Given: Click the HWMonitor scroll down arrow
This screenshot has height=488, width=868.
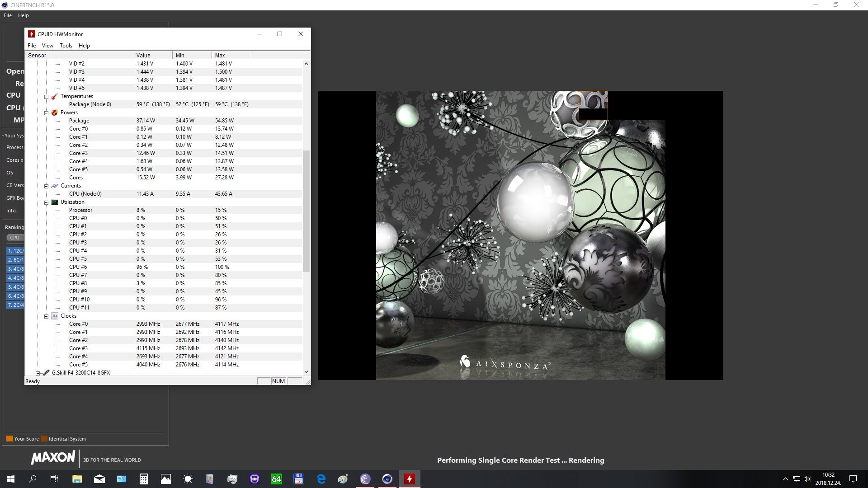Looking at the screenshot, I should click(306, 372).
